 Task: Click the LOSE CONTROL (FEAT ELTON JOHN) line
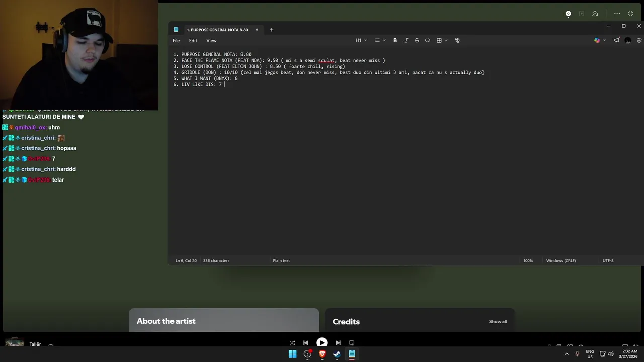coord(259,66)
